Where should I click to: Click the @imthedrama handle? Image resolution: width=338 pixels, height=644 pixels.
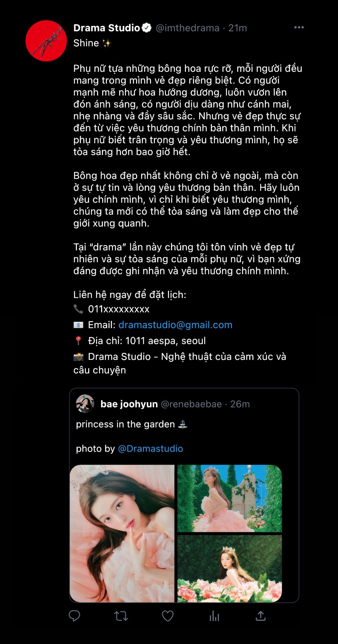point(187,28)
